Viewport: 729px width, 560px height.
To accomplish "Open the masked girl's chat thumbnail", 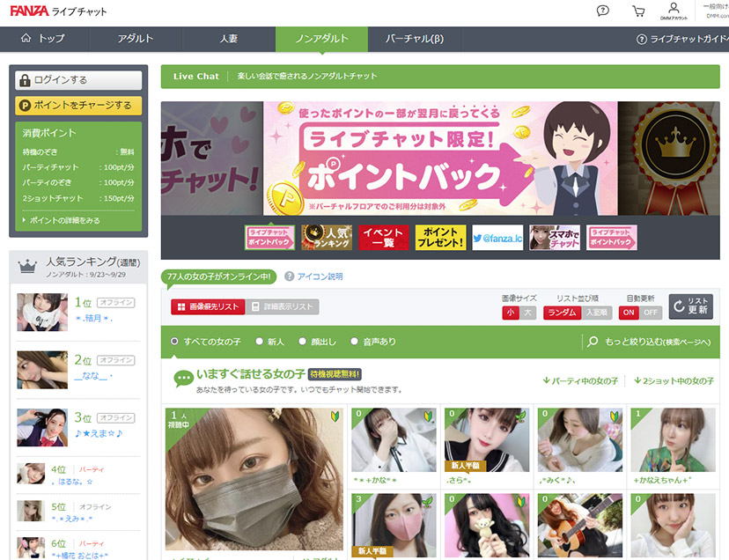I will pos(255,475).
